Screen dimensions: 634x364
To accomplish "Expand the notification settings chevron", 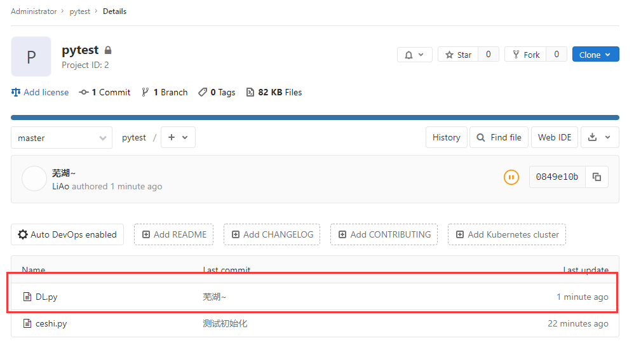I will (421, 55).
